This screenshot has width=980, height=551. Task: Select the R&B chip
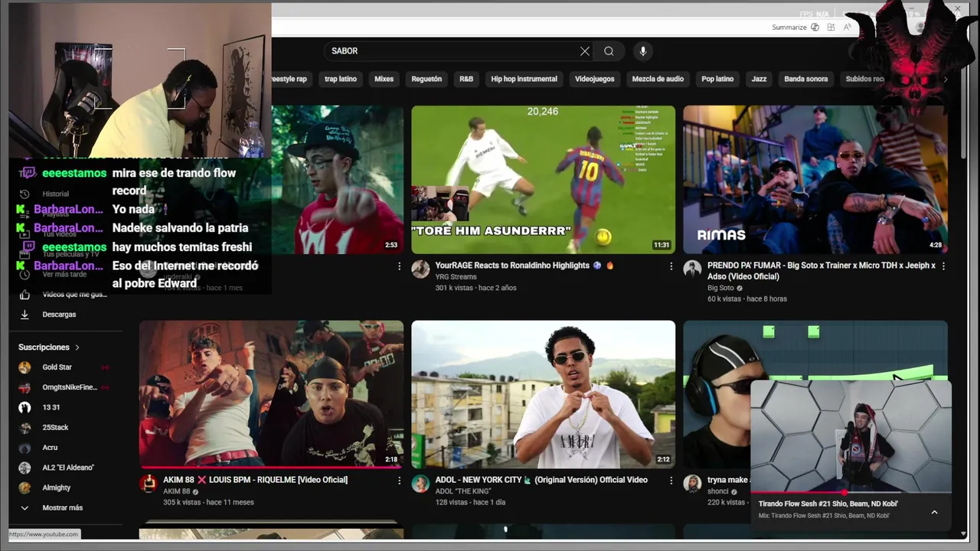(466, 79)
